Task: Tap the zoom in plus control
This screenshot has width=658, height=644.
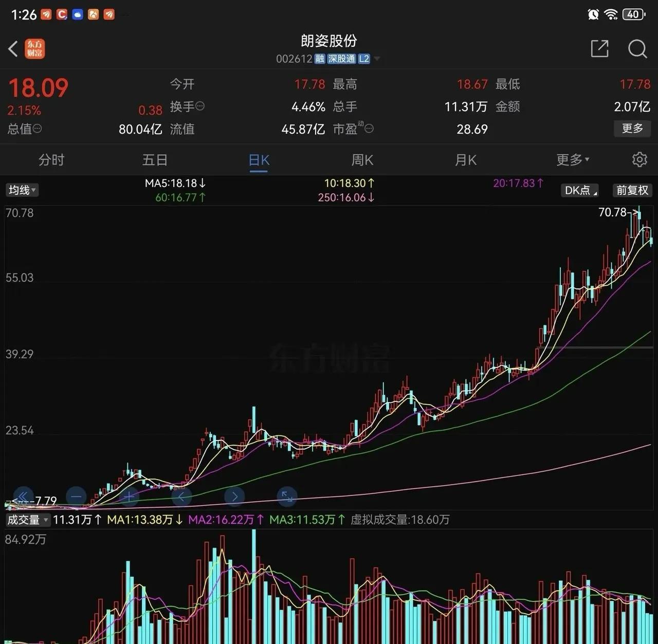Action: pyautogui.click(x=129, y=496)
